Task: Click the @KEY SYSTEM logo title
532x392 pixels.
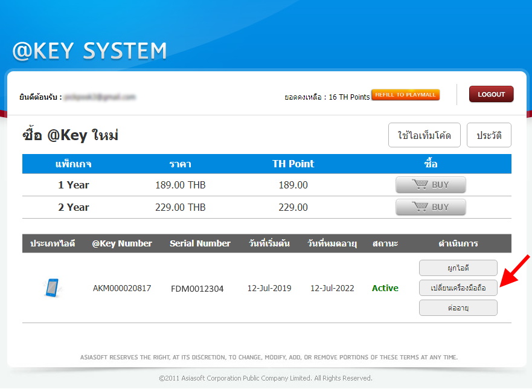Action: (89, 51)
